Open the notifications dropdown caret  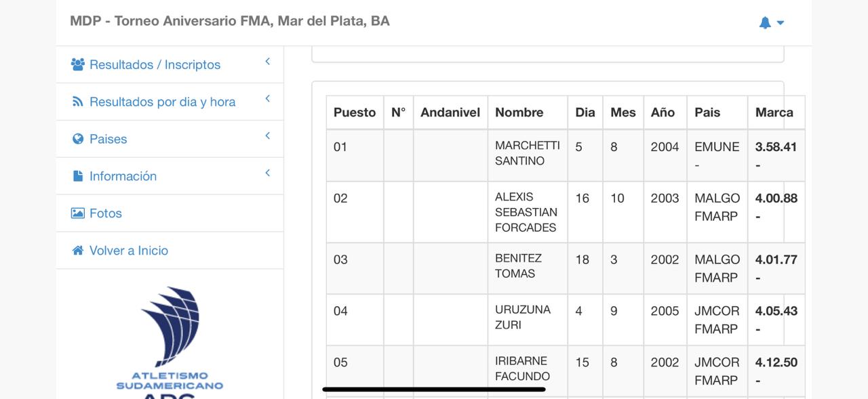pyautogui.click(x=781, y=23)
